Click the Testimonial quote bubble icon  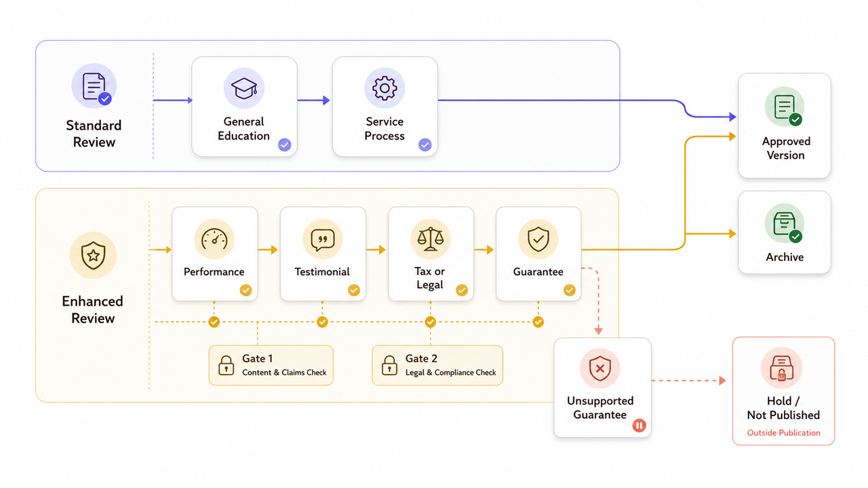pyautogui.click(x=322, y=239)
